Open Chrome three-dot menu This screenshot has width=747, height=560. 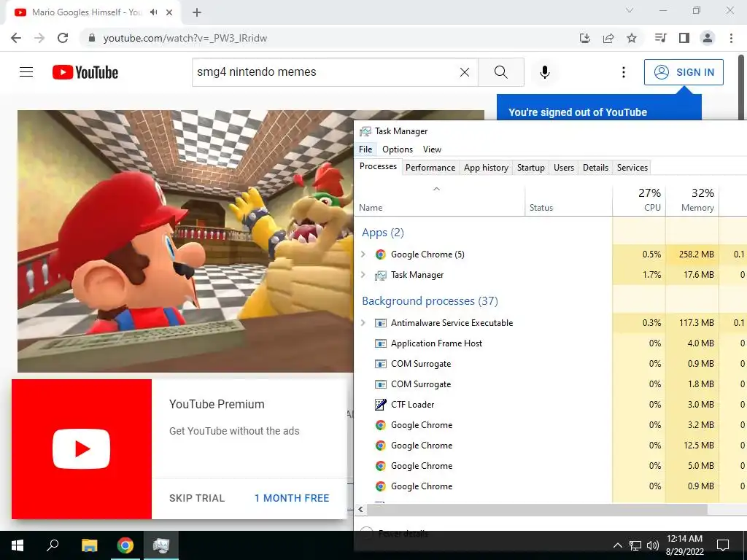pyautogui.click(x=731, y=38)
